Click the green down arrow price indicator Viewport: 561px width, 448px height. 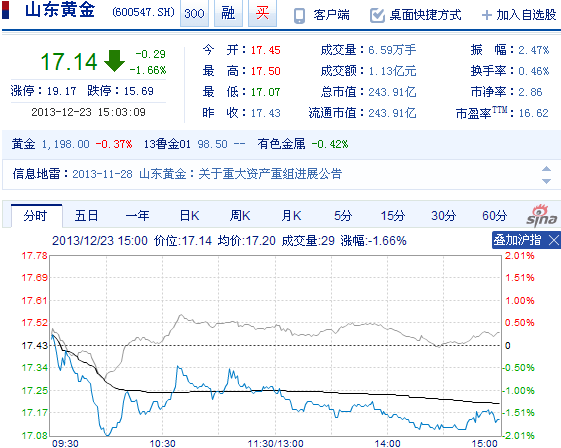(114, 61)
